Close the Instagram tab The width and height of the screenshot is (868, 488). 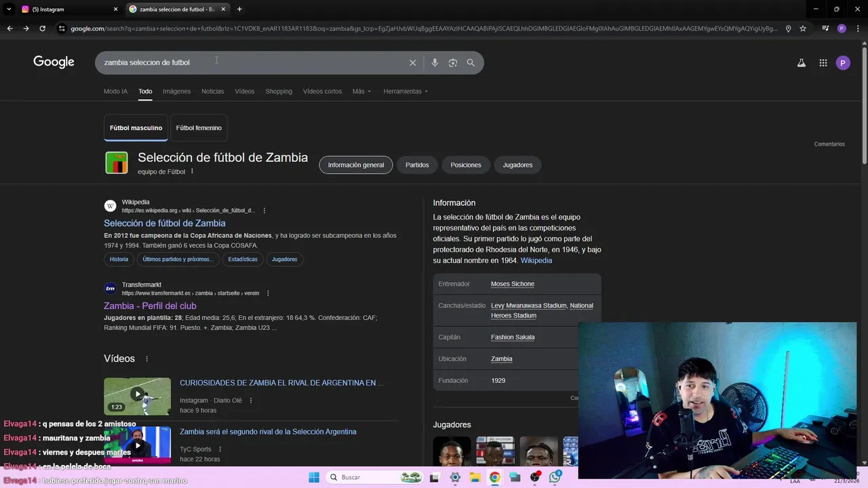pos(115,9)
